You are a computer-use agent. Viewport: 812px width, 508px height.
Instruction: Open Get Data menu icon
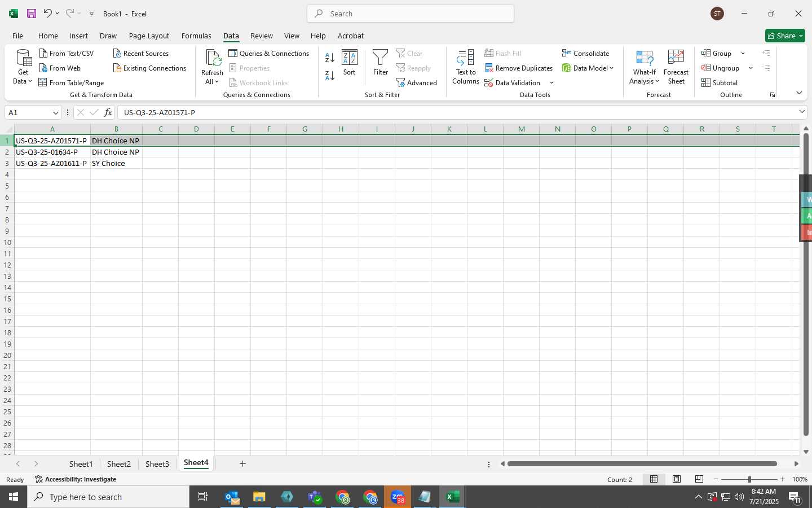tap(23, 67)
